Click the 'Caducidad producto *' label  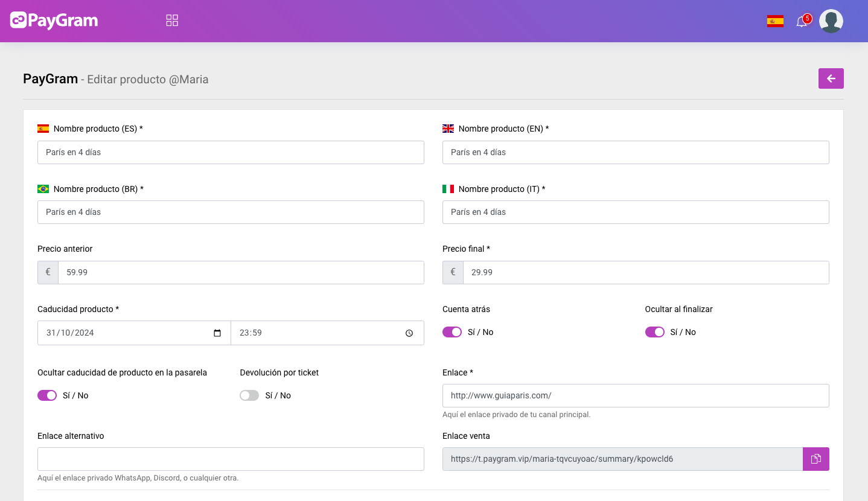click(x=78, y=309)
